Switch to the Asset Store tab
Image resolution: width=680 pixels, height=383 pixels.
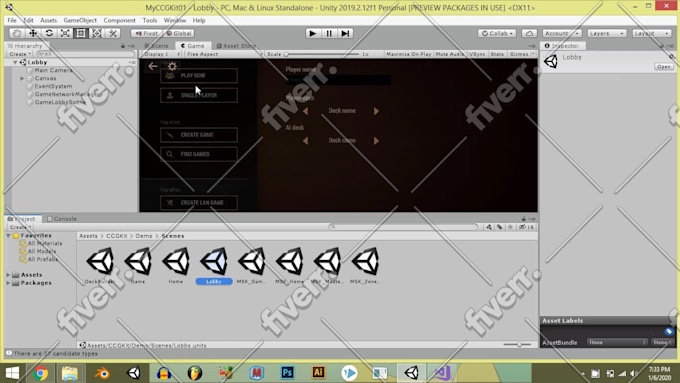pos(236,46)
